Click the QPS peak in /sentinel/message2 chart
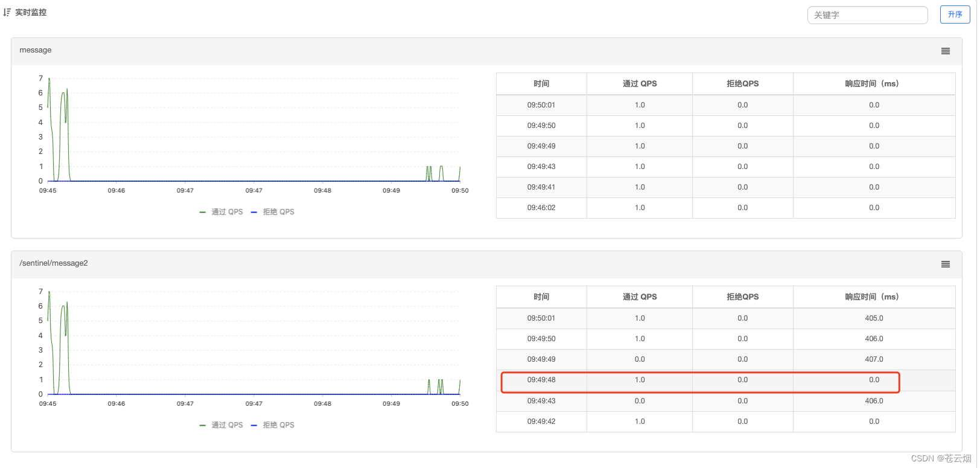 pyautogui.click(x=49, y=292)
